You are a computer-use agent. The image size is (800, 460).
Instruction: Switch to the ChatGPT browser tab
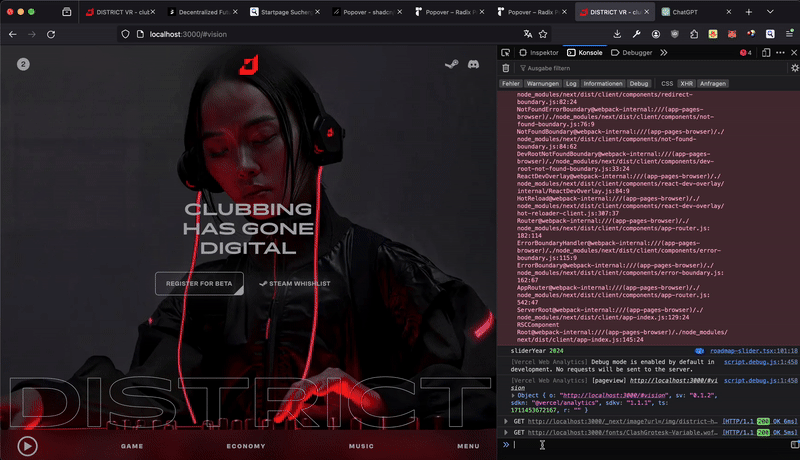click(692, 12)
